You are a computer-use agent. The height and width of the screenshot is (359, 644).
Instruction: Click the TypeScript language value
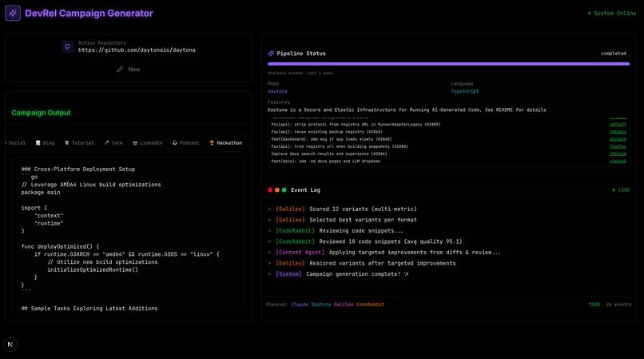464,91
